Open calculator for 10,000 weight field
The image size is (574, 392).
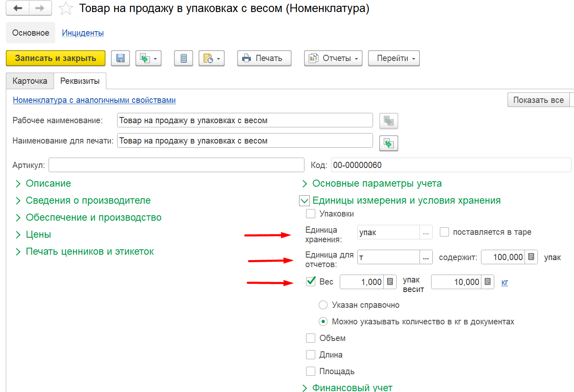[488, 282]
